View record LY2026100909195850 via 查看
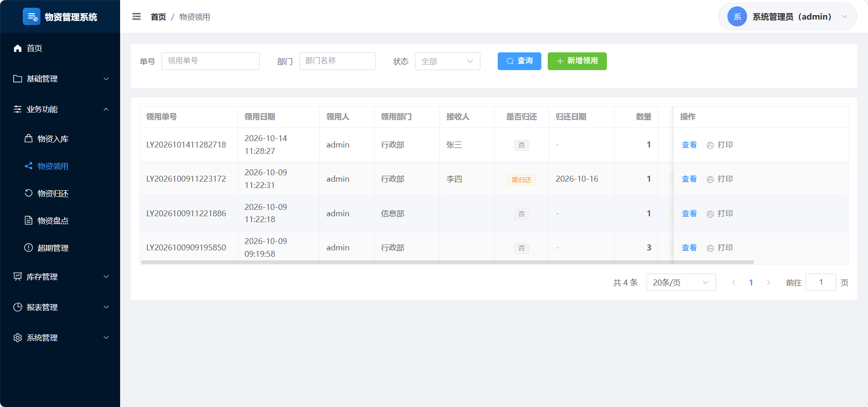868x407 pixels. (689, 248)
